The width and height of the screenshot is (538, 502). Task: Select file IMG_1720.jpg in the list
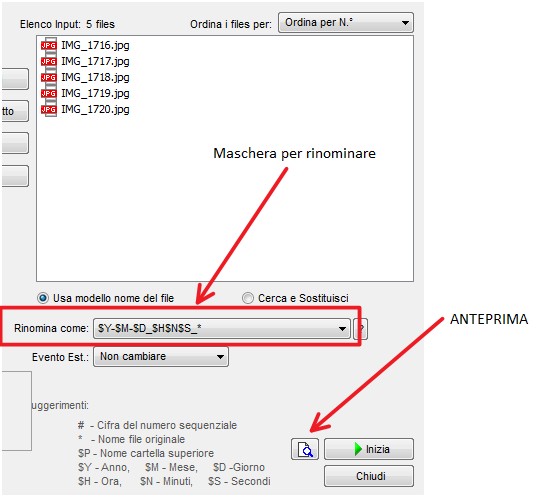tap(95, 109)
